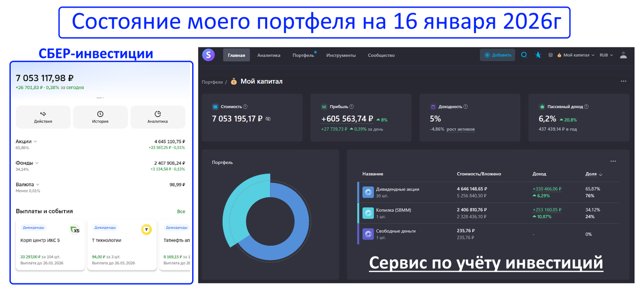Click Все link next to Выплаты и события
The image size is (644, 292).
click(181, 211)
